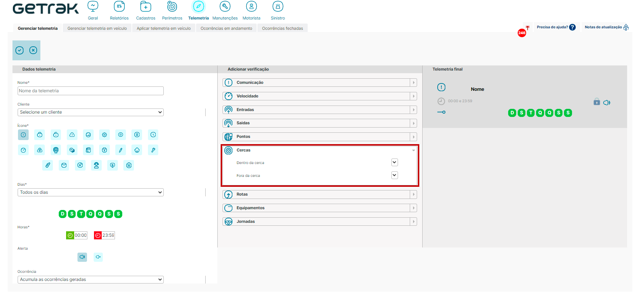Expand Fora da cerca dropdown arrow
Image resolution: width=644 pixels, height=296 pixels.
click(x=395, y=175)
